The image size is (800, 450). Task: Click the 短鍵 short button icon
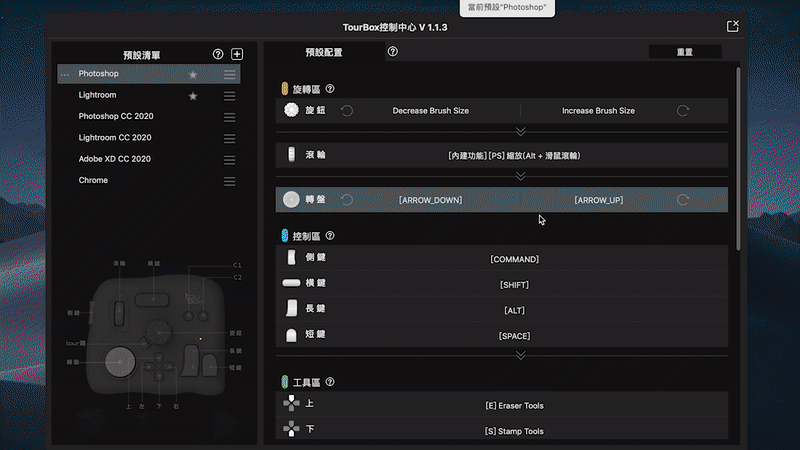click(291, 335)
